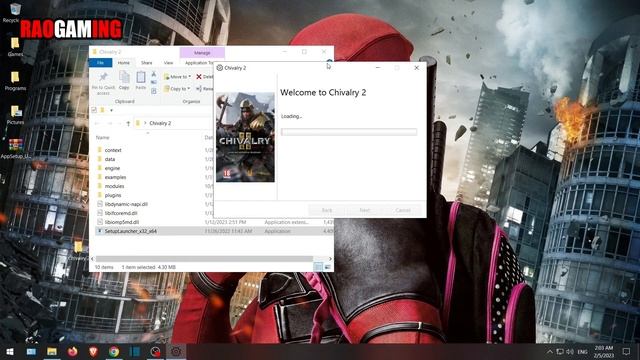Click the right arrow of Explorer's horizontal scrollbar
This screenshot has height=360, width=640.
pyautogui.click(x=330, y=259)
